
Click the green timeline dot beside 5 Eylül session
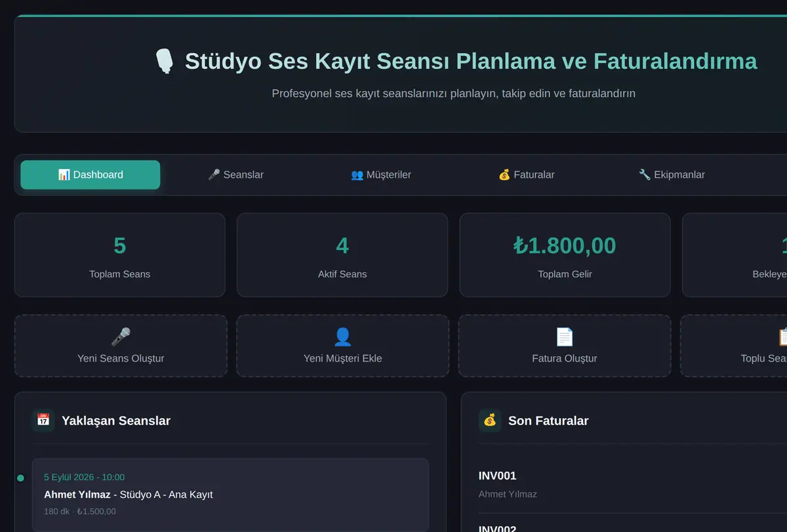click(x=20, y=478)
